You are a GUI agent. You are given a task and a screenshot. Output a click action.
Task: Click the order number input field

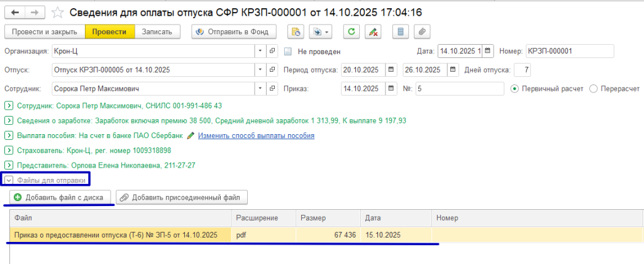pyautogui.click(x=459, y=89)
